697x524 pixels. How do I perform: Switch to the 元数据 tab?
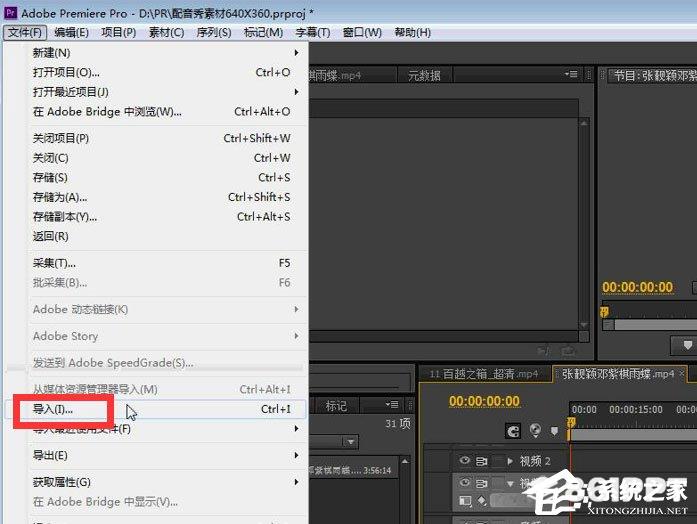(x=424, y=75)
